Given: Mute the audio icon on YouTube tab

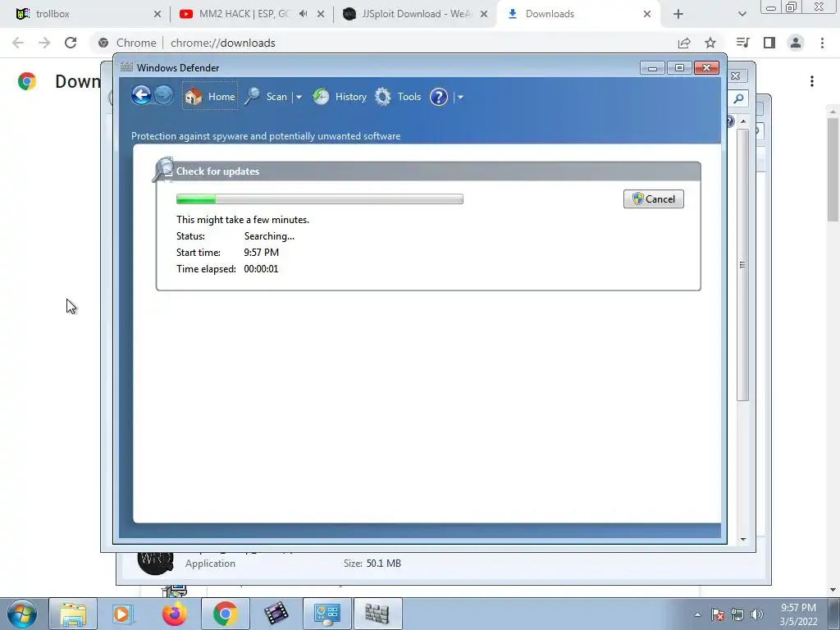Looking at the screenshot, I should click(x=304, y=14).
